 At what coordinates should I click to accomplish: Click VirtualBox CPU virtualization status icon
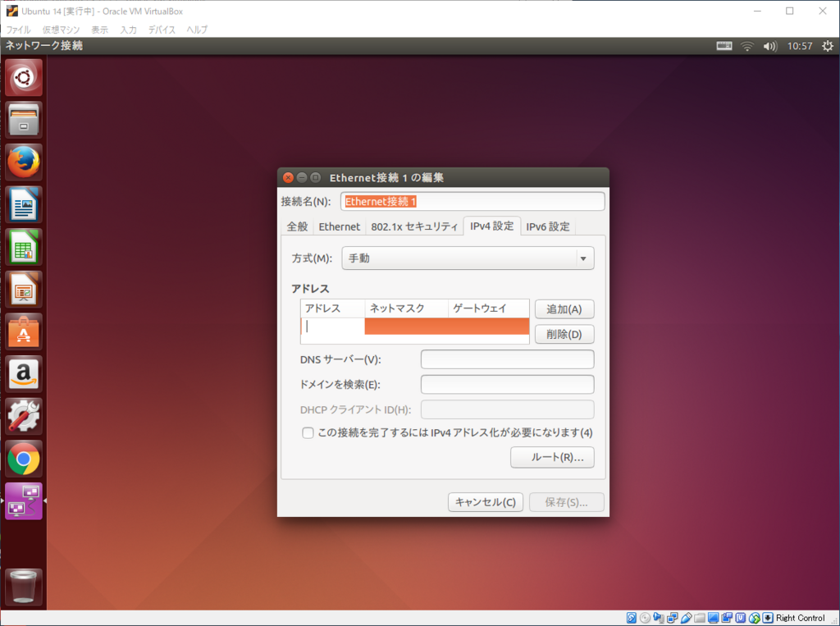point(741,618)
